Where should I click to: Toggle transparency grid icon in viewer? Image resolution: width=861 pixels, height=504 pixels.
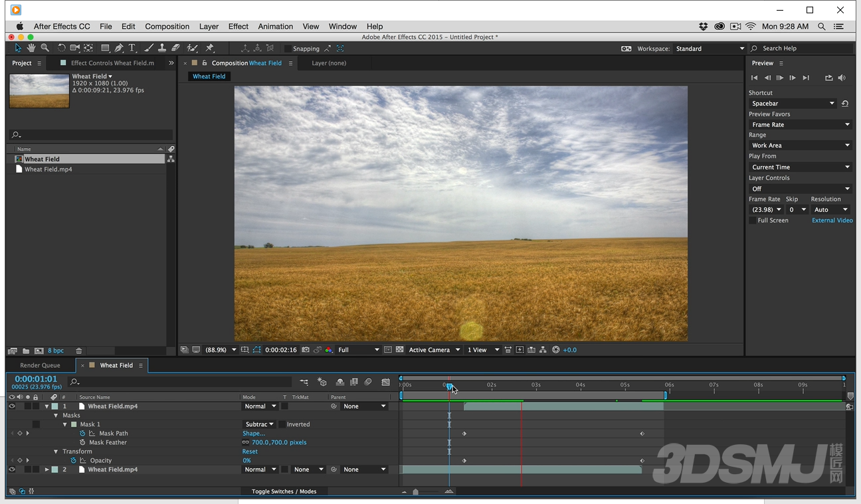(399, 350)
